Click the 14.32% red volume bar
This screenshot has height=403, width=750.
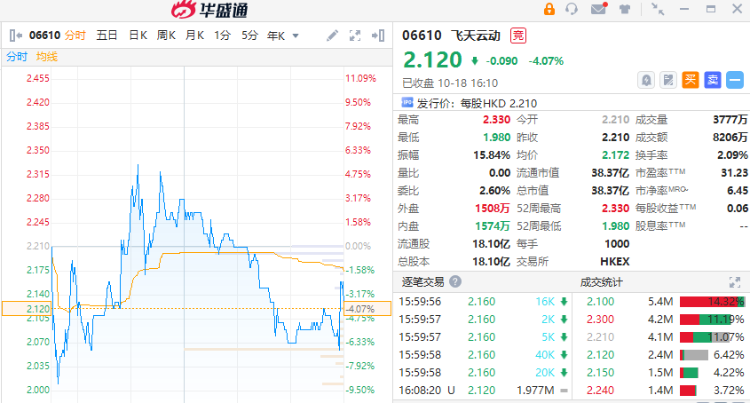712,302
